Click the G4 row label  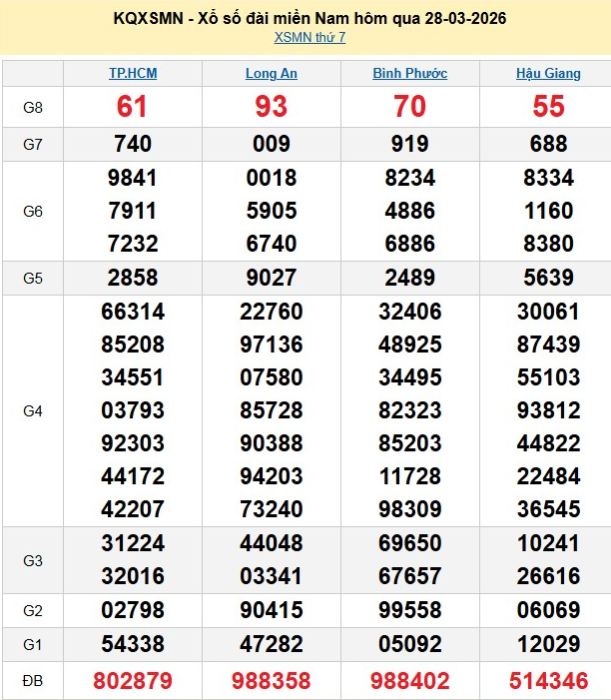pyautogui.click(x=33, y=410)
